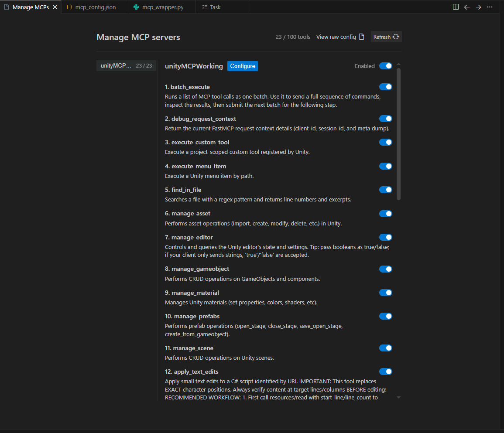Click the 6. manage_asset tool name
Image resolution: width=504 pixels, height=433 pixels.
coord(188,214)
